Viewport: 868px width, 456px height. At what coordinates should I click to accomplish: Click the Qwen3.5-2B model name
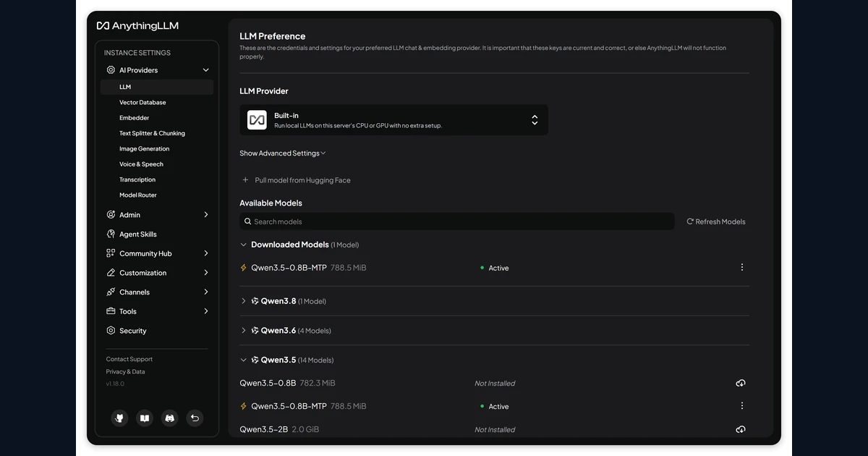click(x=264, y=429)
